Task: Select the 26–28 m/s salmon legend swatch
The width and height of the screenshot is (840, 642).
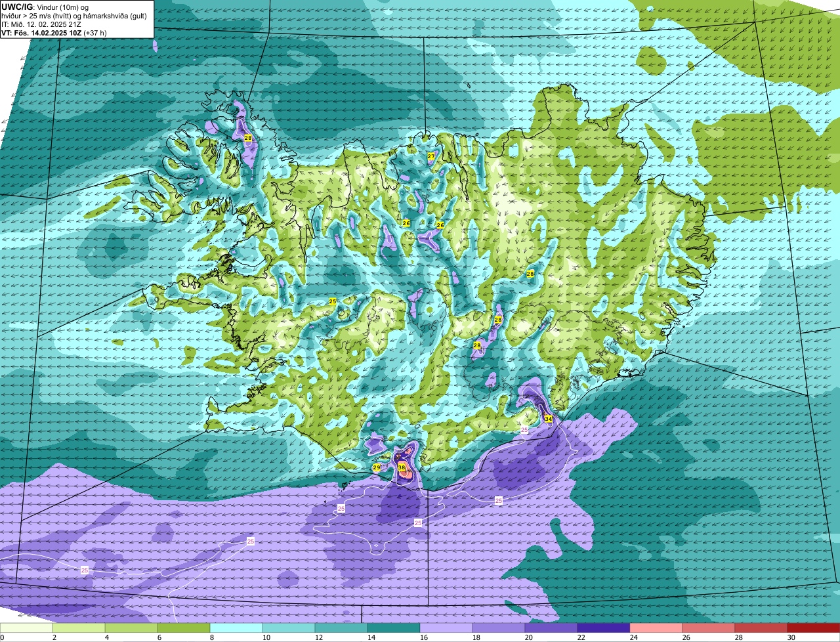Action: click(x=709, y=628)
